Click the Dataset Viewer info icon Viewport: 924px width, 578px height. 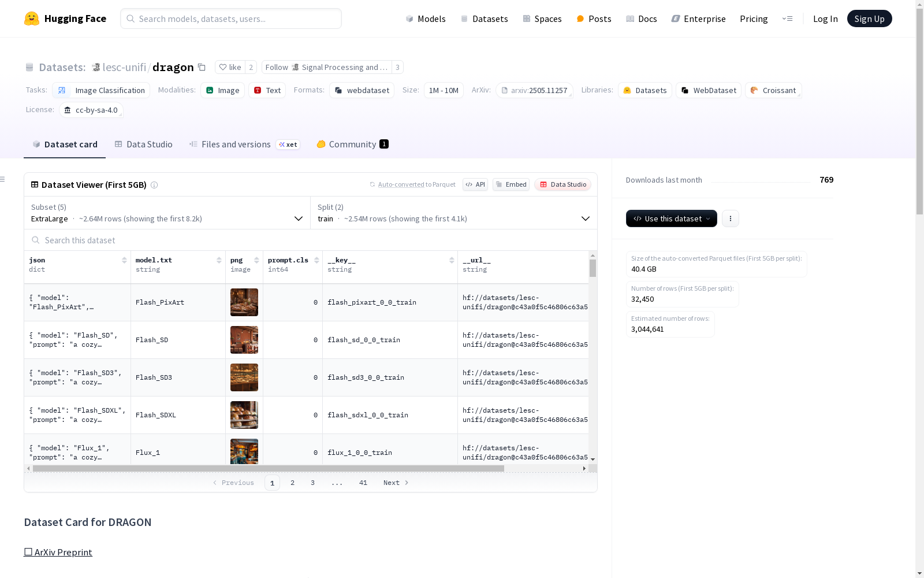click(x=154, y=185)
